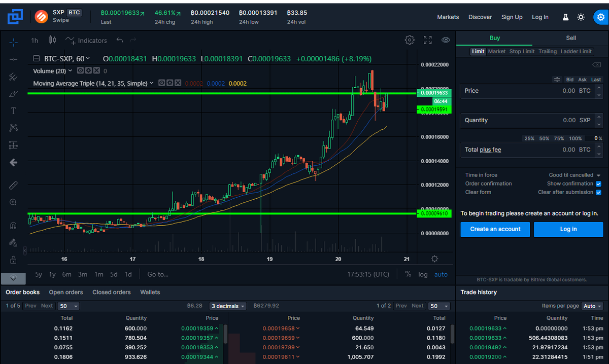The image size is (609, 364).
Task: Expand Moving Average Triple chevron
Action: point(151,83)
